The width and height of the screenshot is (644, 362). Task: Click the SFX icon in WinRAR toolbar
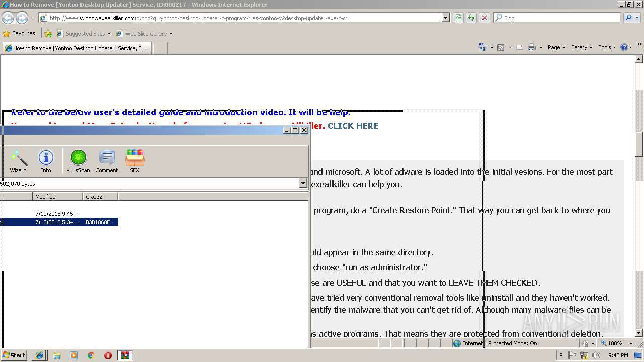coord(134,161)
